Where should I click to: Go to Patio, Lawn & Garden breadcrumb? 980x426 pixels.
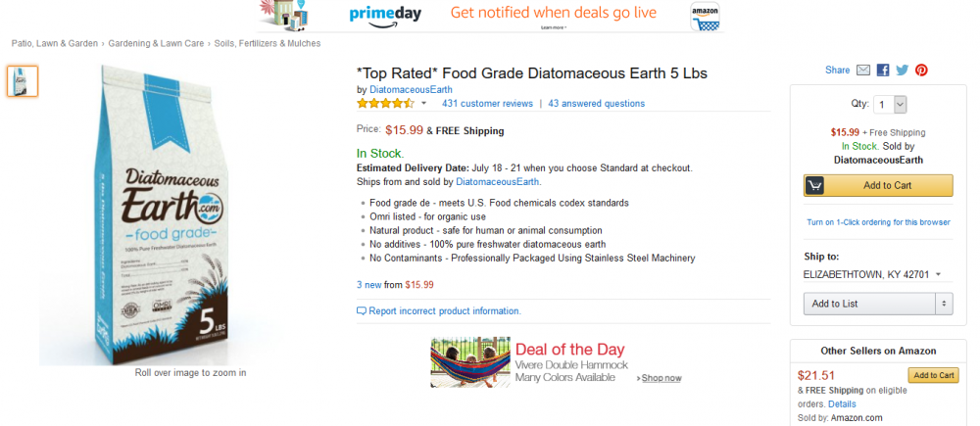click(x=55, y=43)
